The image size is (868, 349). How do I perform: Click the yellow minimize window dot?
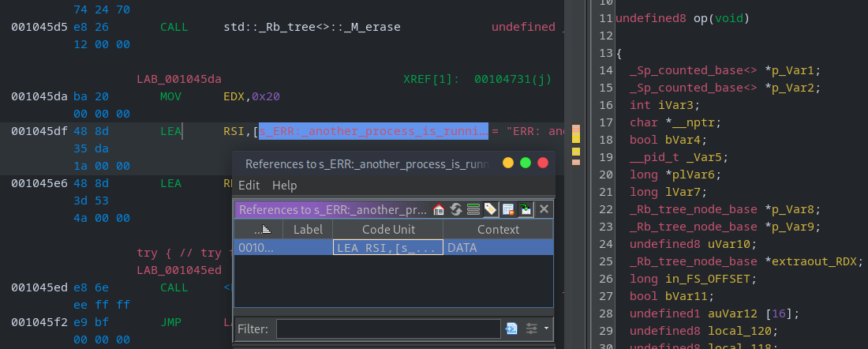pos(507,163)
